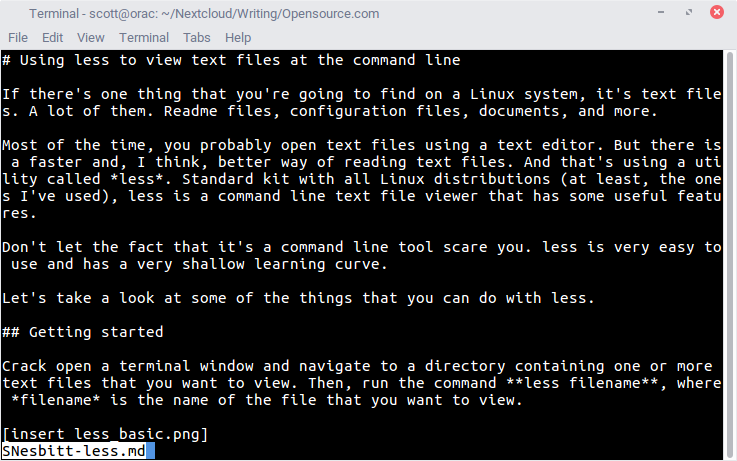
Task: Open the Edit menu
Action: (x=52, y=37)
